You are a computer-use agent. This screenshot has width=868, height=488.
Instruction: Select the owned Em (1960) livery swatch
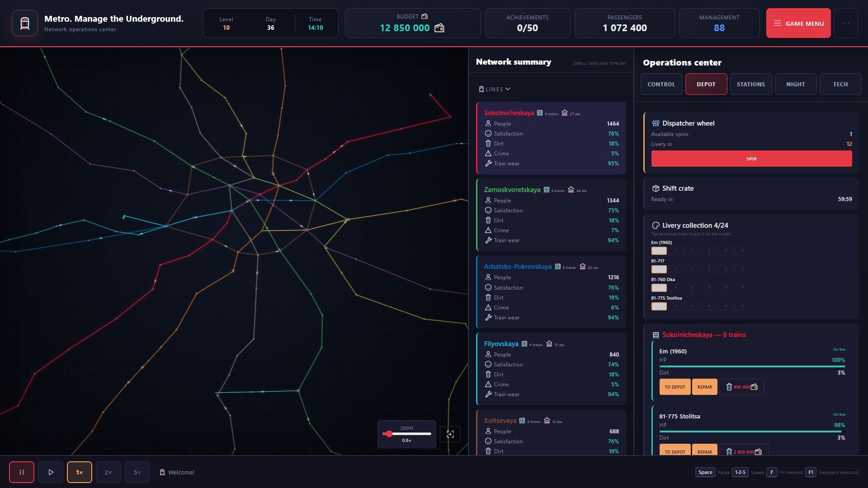point(659,251)
